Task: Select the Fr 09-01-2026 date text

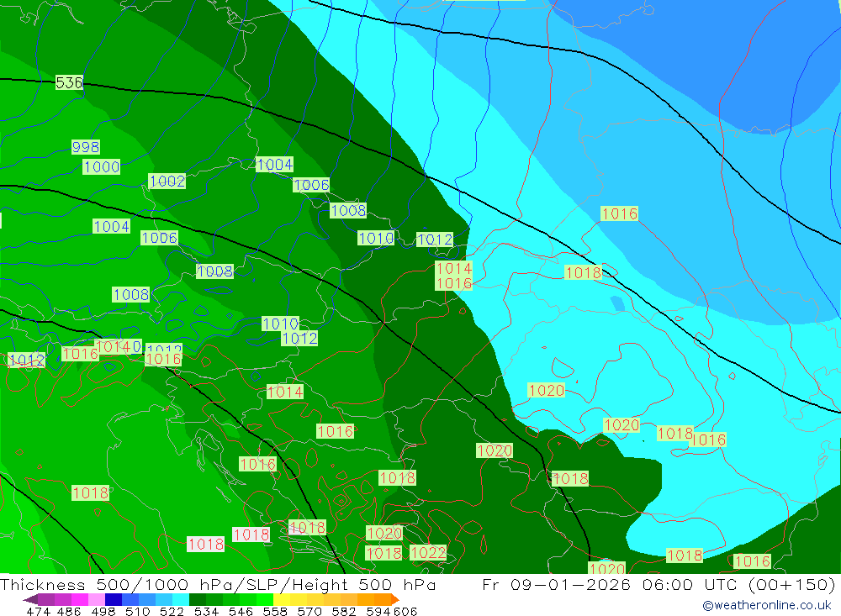Action: 556,584
